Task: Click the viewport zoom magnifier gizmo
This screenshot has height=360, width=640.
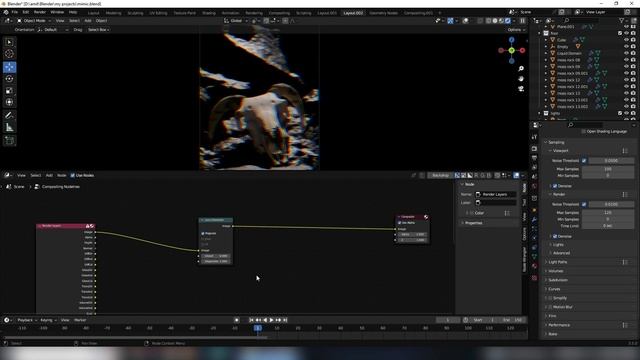Action: click(x=521, y=69)
